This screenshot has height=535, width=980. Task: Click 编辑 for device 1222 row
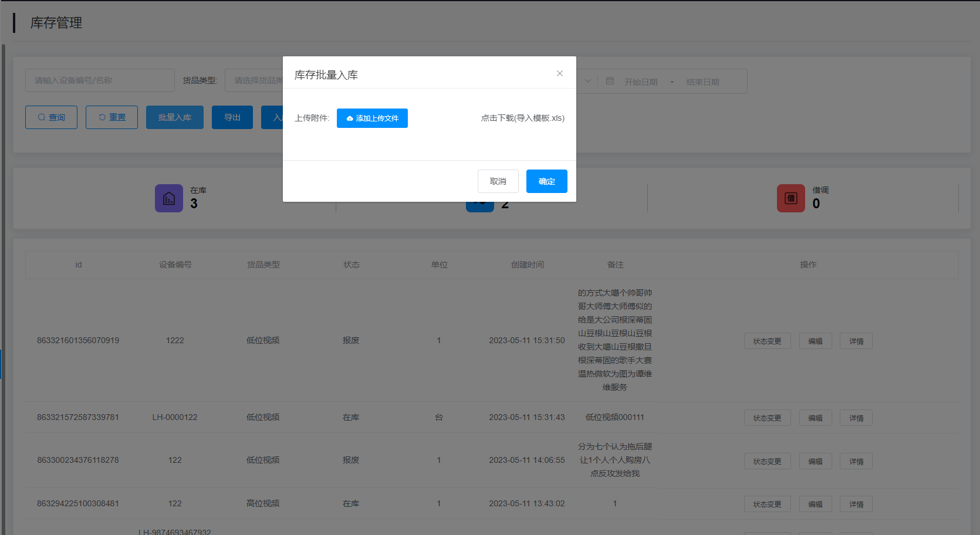815,341
